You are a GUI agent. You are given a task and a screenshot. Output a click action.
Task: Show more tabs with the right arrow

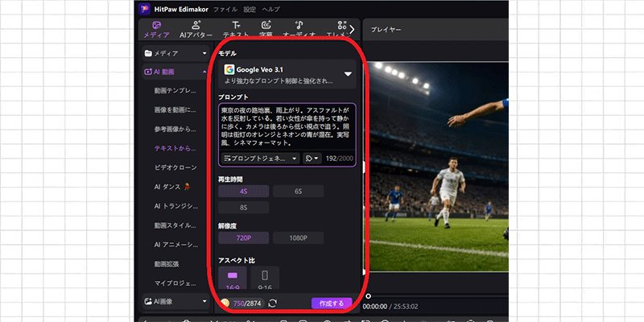click(352, 29)
